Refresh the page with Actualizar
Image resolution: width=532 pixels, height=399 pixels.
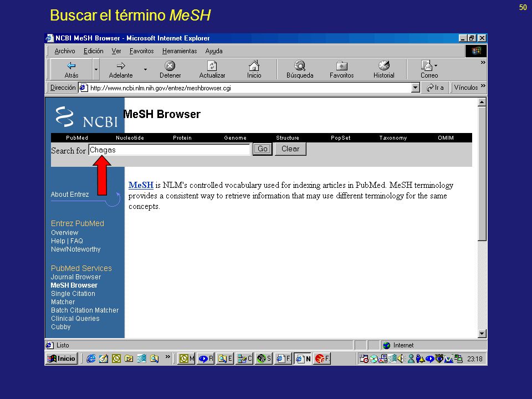(x=212, y=69)
